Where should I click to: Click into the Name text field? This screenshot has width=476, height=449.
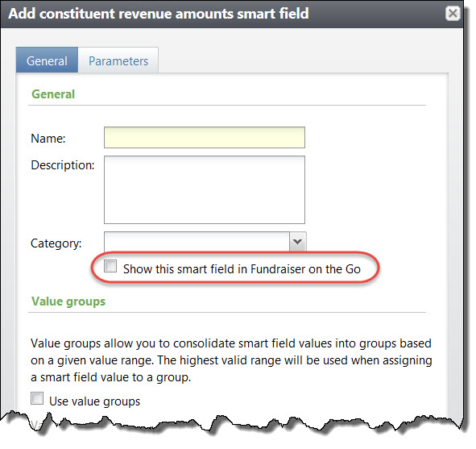pyautogui.click(x=205, y=137)
